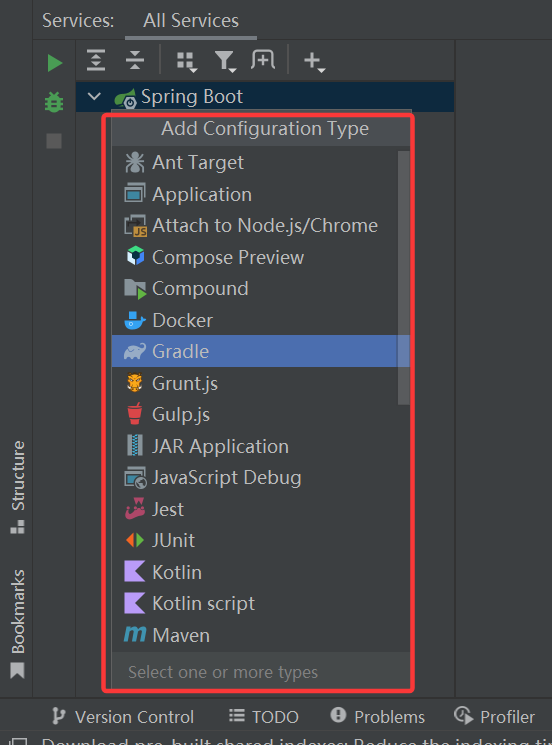This screenshot has height=745, width=552.
Task: Open the Filter funnel dropdown
Action: click(x=225, y=62)
